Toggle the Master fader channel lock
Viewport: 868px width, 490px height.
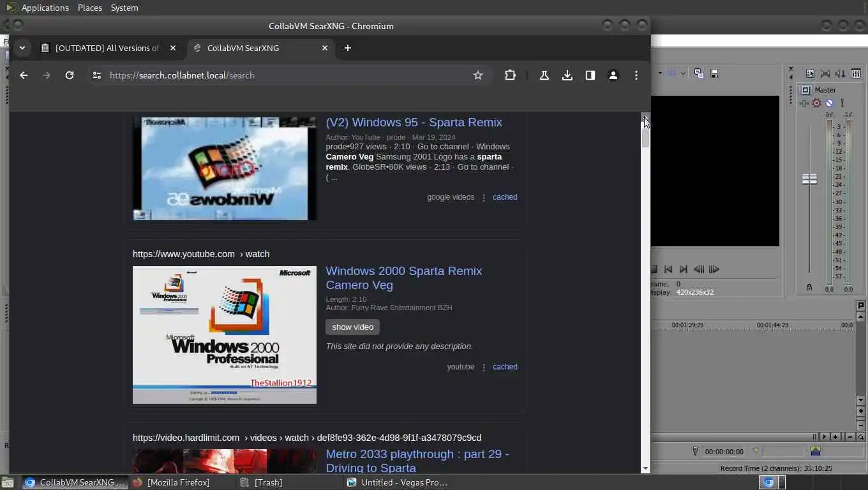[809, 288]
